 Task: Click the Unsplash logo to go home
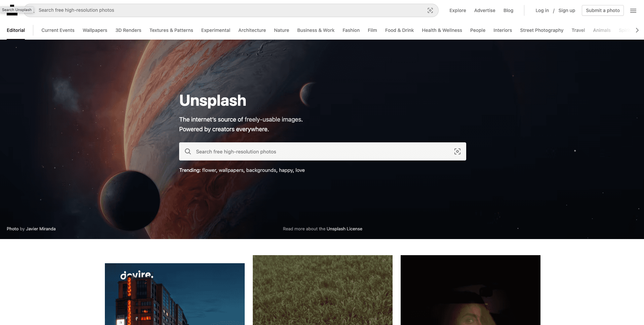[x=12, y=10]
